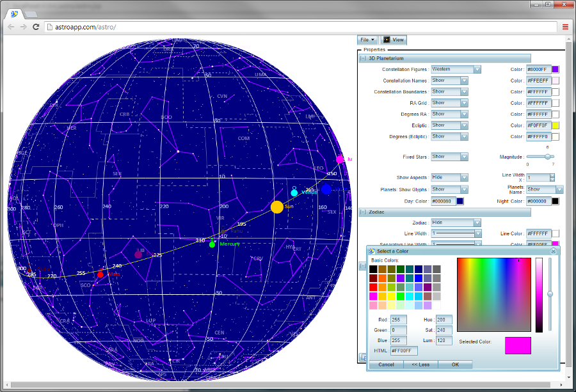The width and height of the screenshot is (576, 392).
Task: Click the cyan Venus marker on the sky map
Action: pyautogui.click(x=294, y=192)
